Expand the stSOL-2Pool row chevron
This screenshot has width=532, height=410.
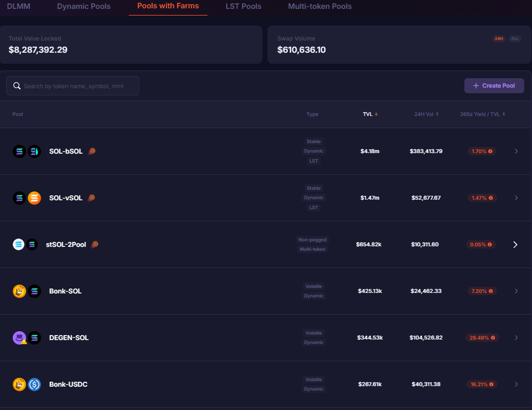pyautogui.click(x=515, y=245)
